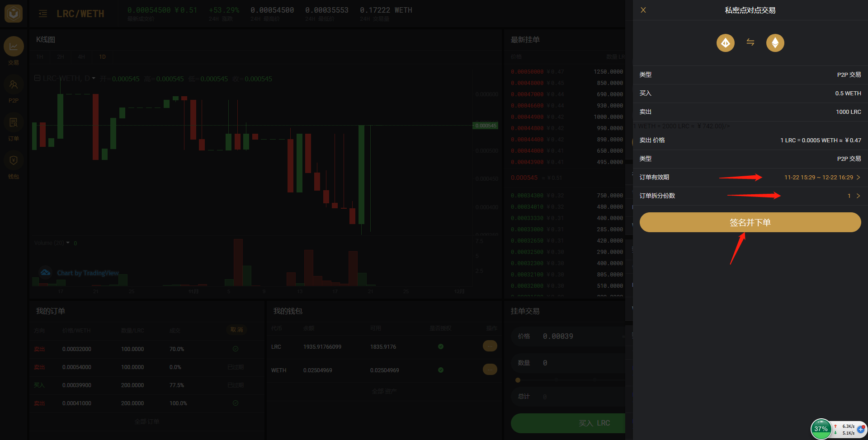Select the 1H chart interval tab

pos(40,57)
